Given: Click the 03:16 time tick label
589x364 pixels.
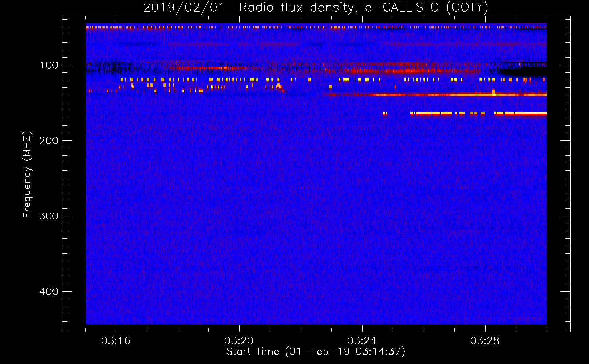Looking at the screenshot, I should (x=116, y=341).
